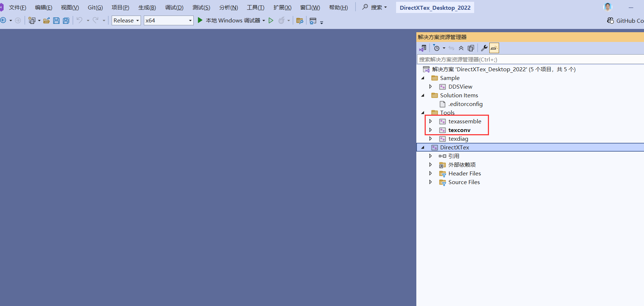Collapse All in Solution Explorer
644x306 pixels.
point(461,48)
